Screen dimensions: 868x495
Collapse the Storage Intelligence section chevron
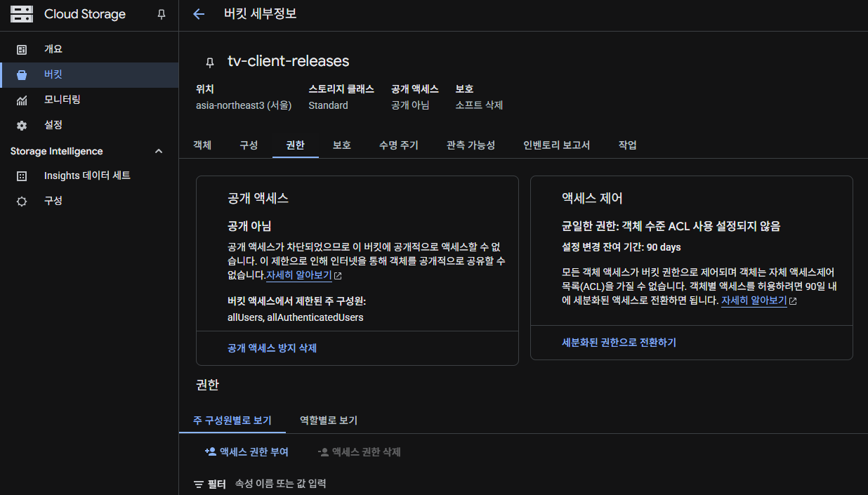[x=159, y=151]
